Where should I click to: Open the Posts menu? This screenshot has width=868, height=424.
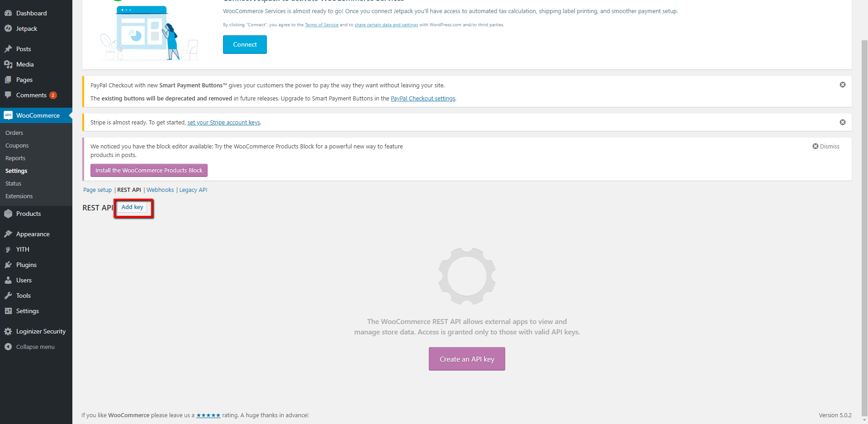pos(24,49)
